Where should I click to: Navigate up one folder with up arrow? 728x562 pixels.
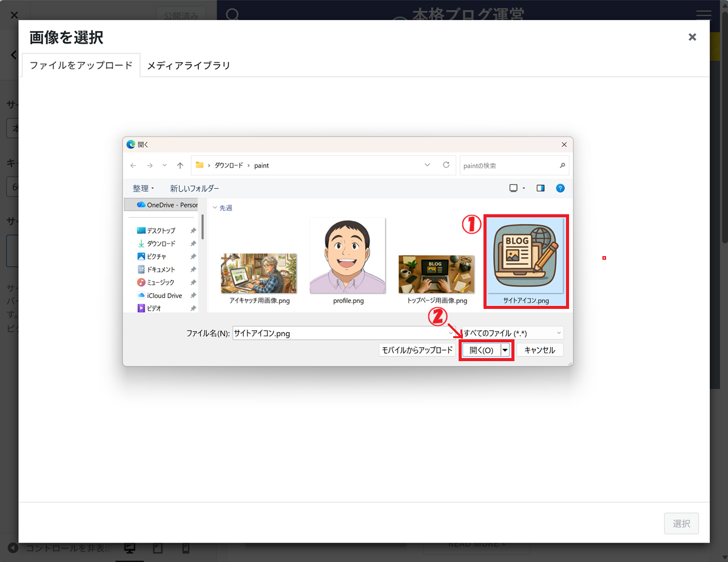tap(180, 166)
